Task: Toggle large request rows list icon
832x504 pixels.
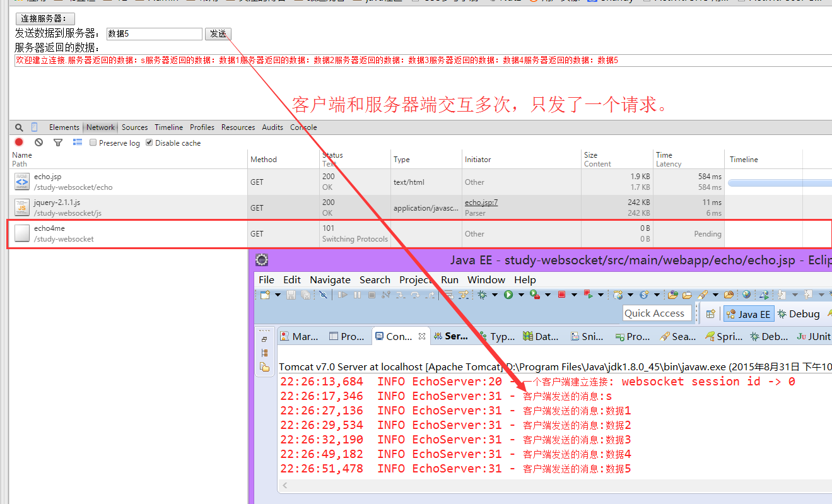Action: [x=78, y=143]
